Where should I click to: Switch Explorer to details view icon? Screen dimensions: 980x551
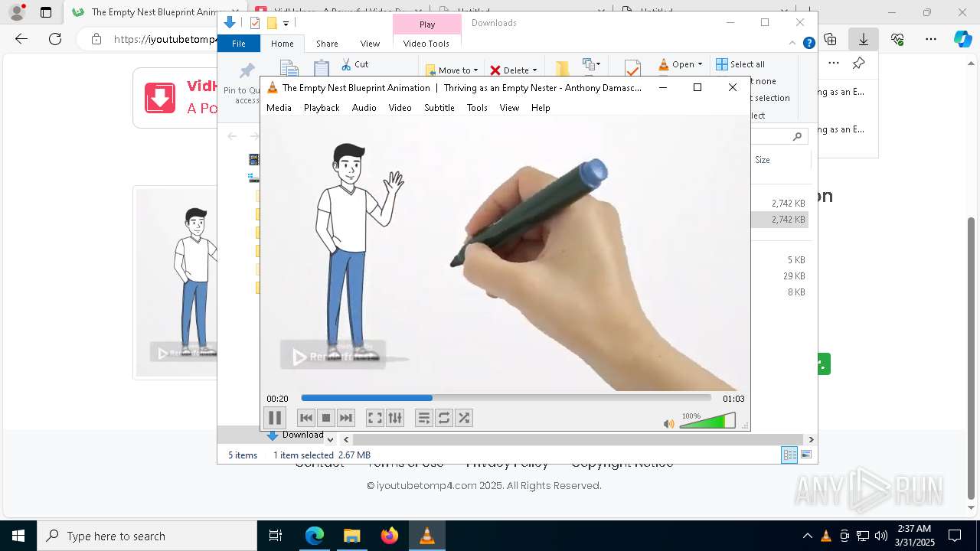click(789, 455)
